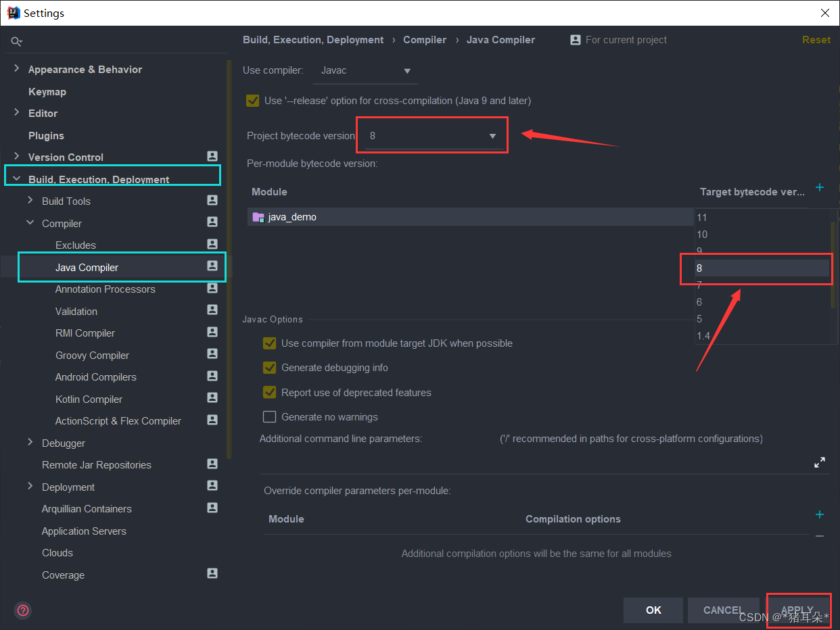Image resolution: width=840 pixels, height=630 pixels.
Task: Expand the additional command line parameters field
Action: pyautogui.click(x=820, y=463)
